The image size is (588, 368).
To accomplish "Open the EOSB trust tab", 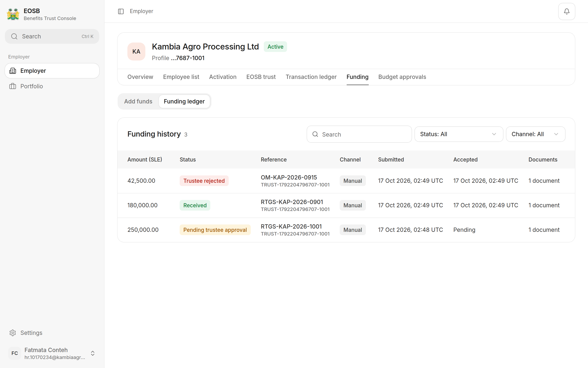I will point(261,77).
